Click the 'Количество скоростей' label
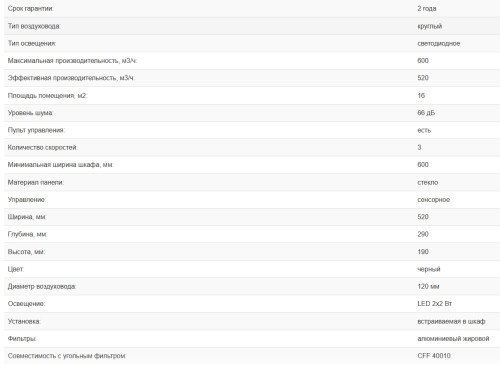This screenshot has width=500, height=368. click(43, 147)
